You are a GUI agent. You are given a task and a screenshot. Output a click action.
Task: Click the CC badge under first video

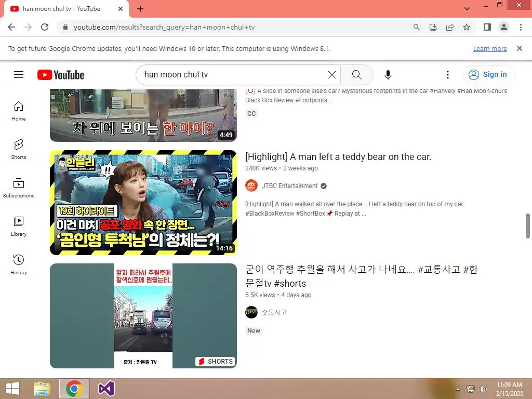[251, 113]
